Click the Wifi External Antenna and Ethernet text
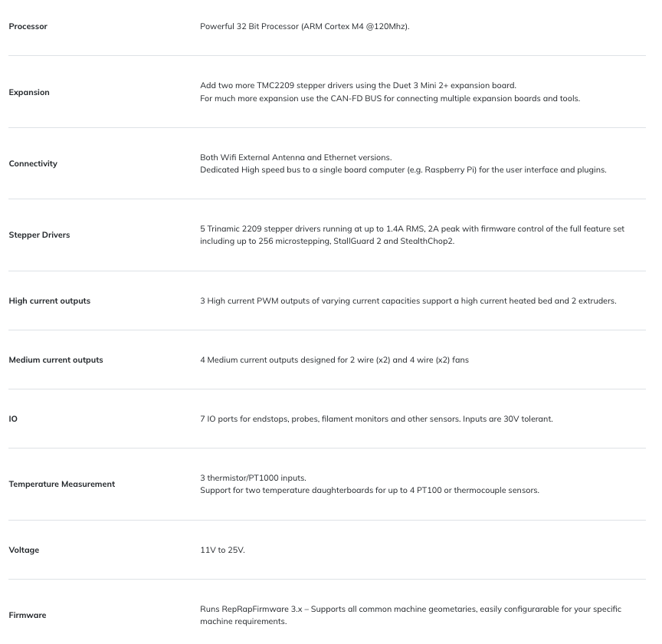Screen dimensions: 662x644 pos(296,158)
